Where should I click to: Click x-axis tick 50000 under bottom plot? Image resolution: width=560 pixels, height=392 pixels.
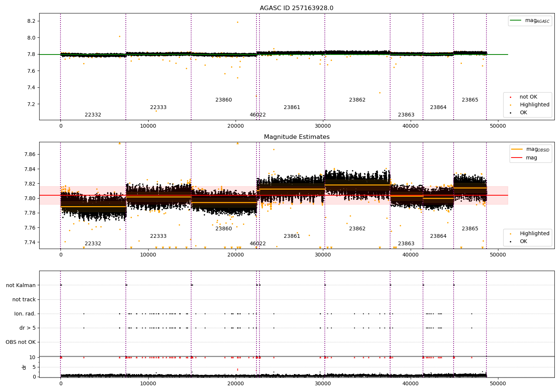point(498,383)
